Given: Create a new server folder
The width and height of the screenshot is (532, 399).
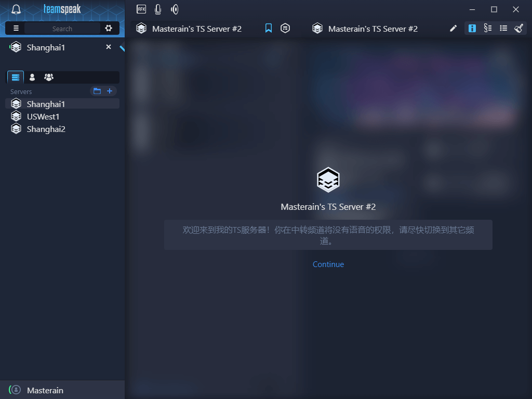Looking at the screenshot, I should [97, 91].
